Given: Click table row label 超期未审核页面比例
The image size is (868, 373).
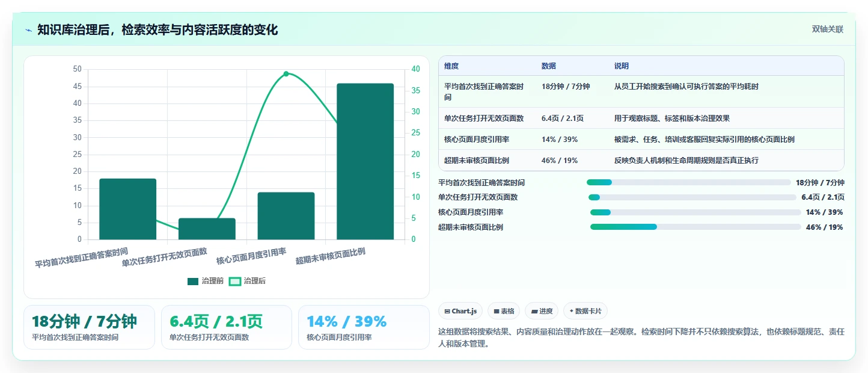Looking at the screenshot, I should (477, 161).
